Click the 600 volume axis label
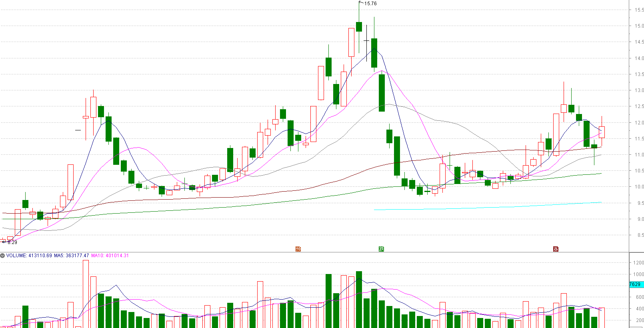This screenshot has height=328, width=644. coord(640,297)
